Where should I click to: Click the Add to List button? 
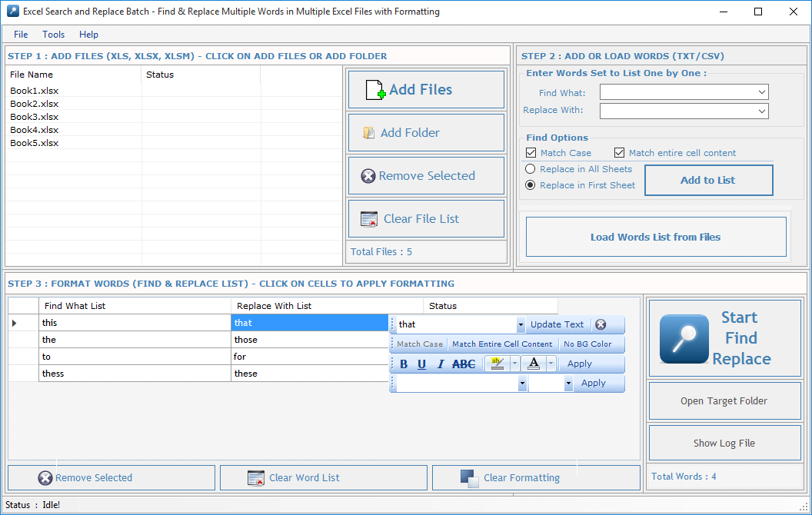pyautogui.click(x=708, y=180)
